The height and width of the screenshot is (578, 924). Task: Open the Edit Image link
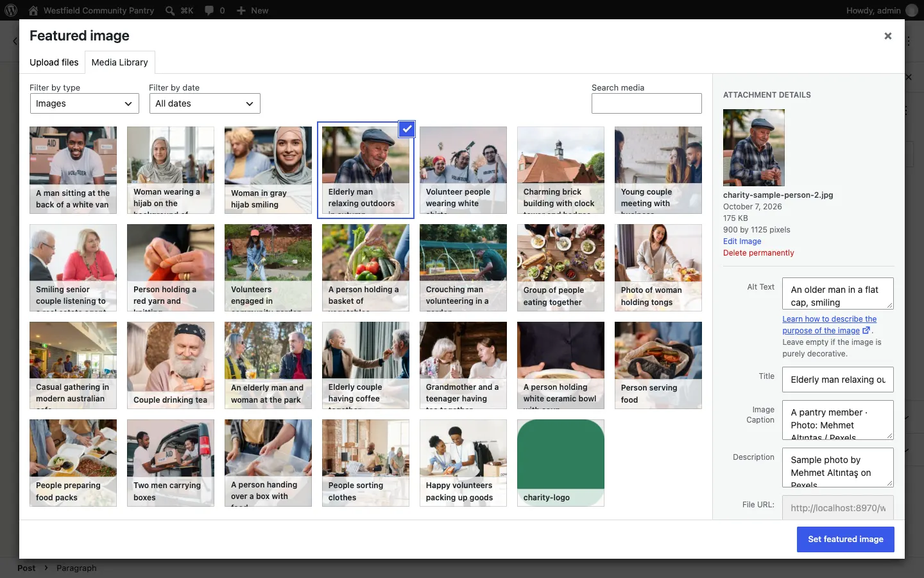pyautogui.click(x=742, y=241)
